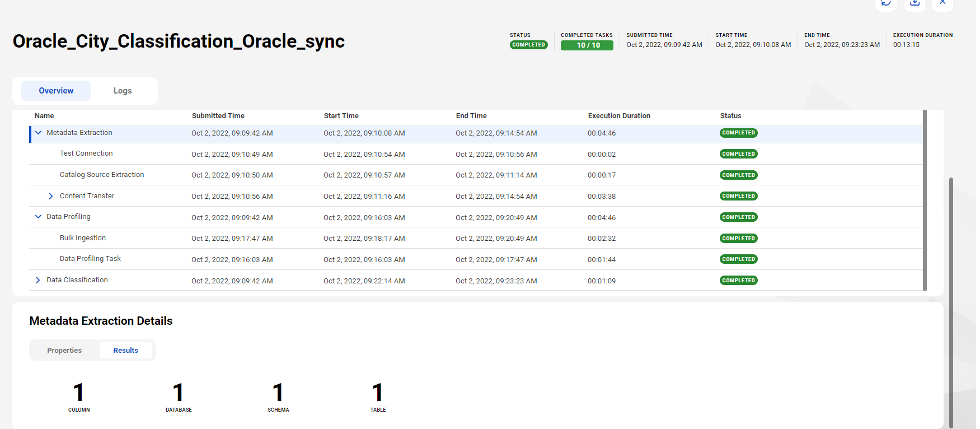Open the Properties tab in Metadata Extraction Details
Screen dimensions: 980x429
tap(64, 351)
